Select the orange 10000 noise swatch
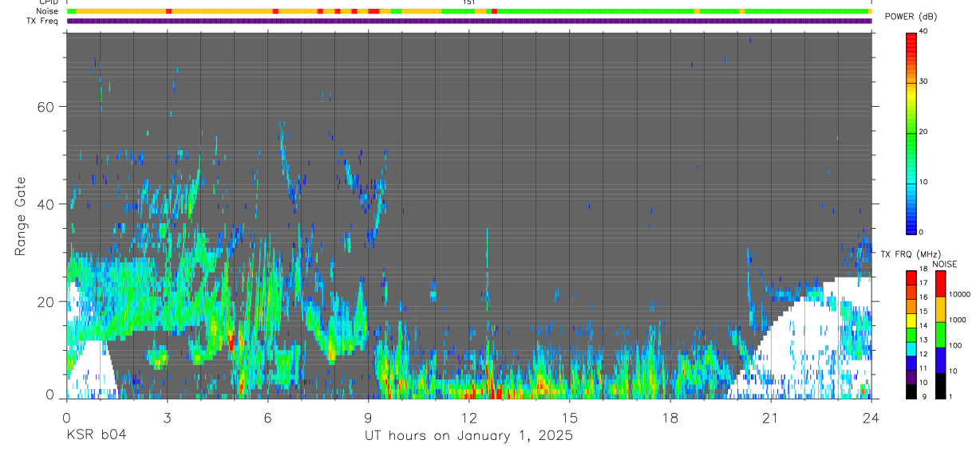The width and height of the screenshot is (980, 452). pyautogui.click(x=940, y=309)
